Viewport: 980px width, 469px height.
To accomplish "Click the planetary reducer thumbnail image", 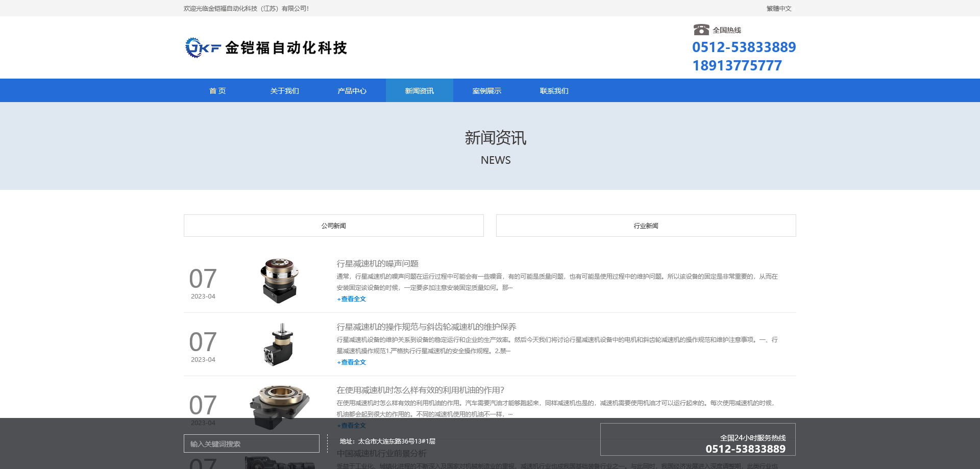I will tap(279, 281).
